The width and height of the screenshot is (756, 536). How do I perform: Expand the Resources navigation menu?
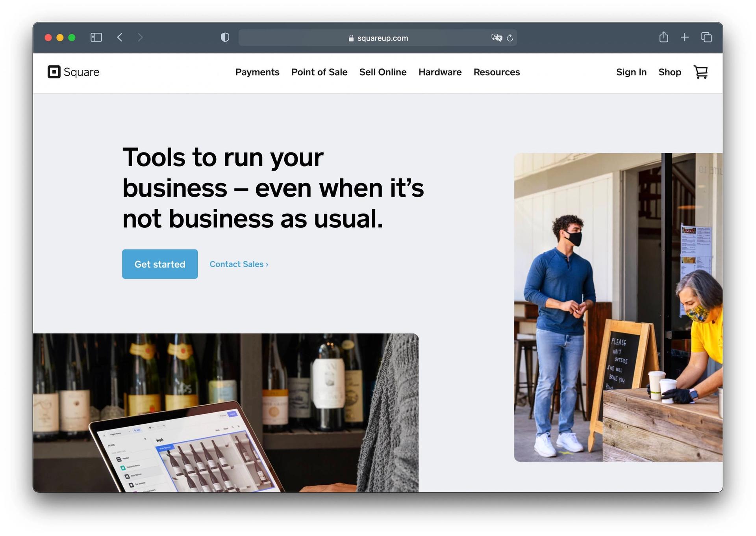pyautogui.click(x=497, y=72)
